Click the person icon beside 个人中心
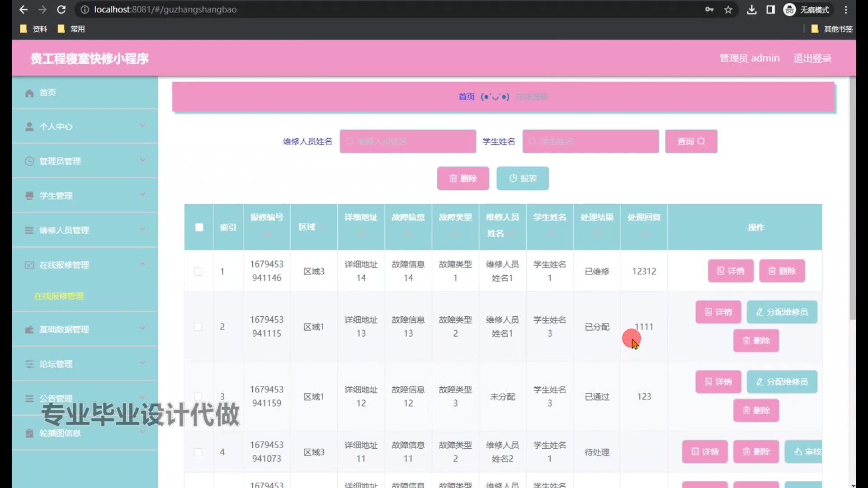The image size is (868, 488). [29, 127]
